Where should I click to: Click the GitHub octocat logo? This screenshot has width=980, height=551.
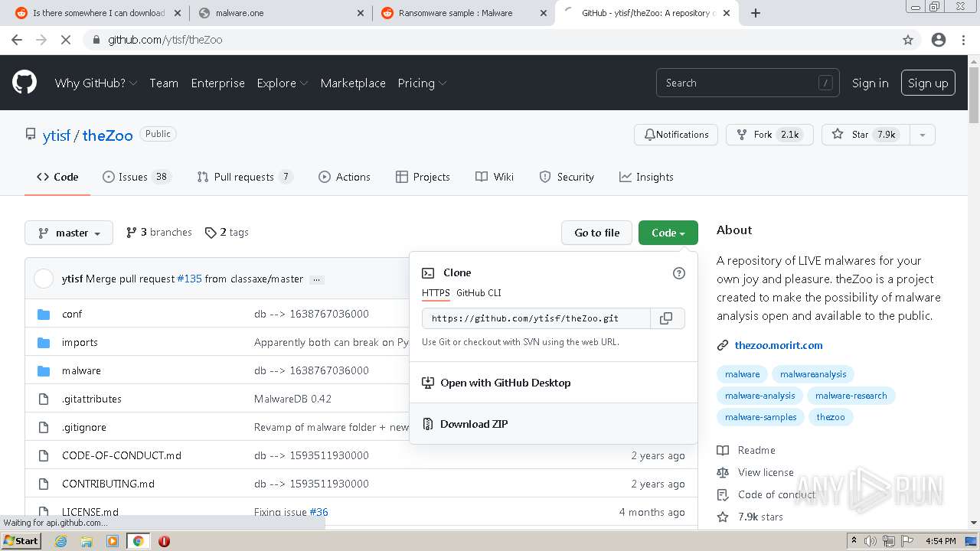coord(24,83)
